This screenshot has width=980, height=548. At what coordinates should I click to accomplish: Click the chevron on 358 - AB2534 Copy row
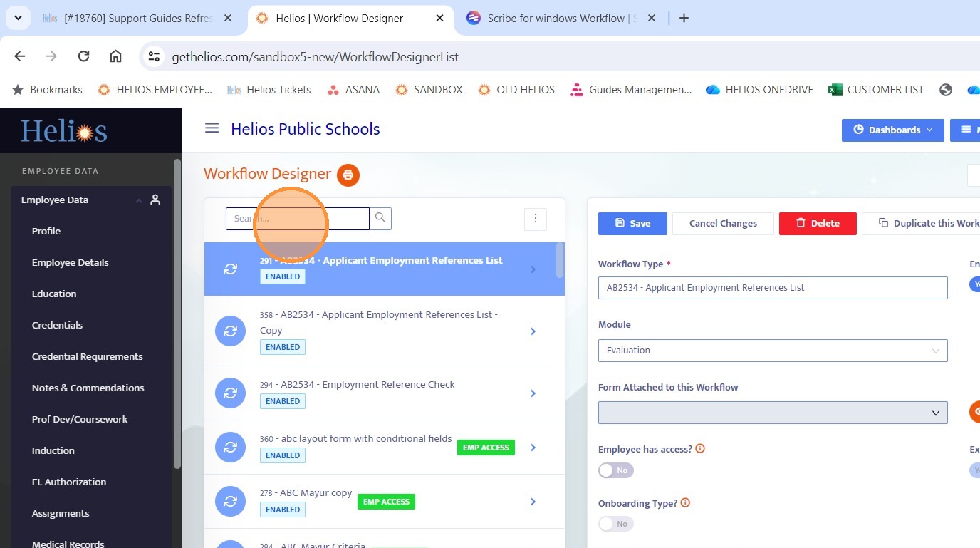tap(533, 331)
